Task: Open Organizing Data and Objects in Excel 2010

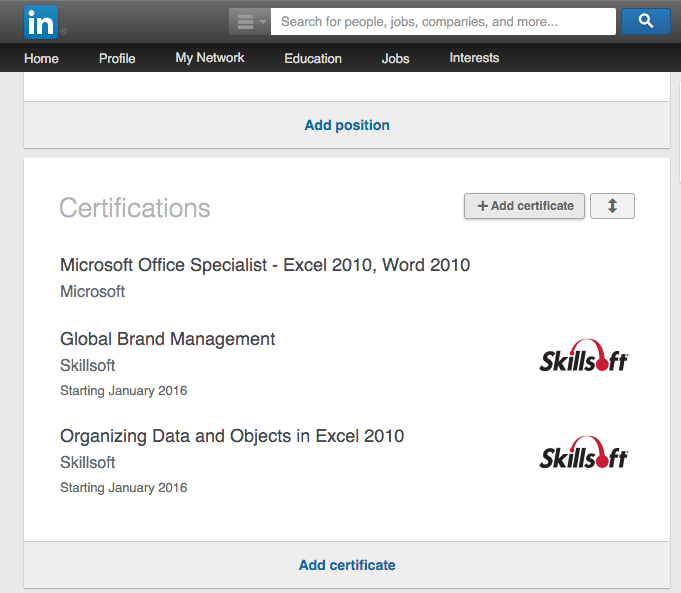Action: pyautogui.click(x=232, y=436)
